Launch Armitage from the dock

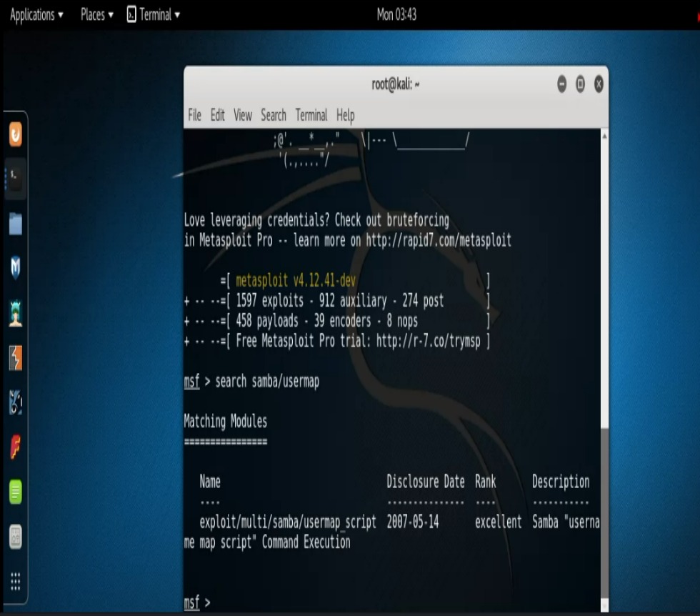pyautogui.click(x=16, y=313)
